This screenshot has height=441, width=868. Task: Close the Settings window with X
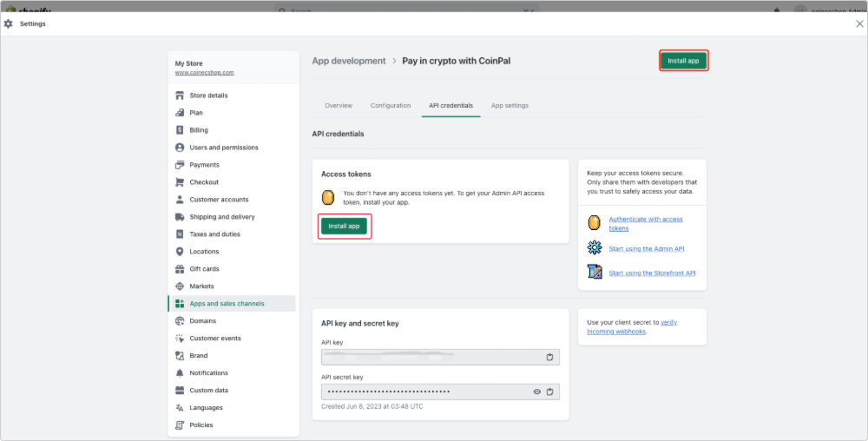click(x=859, y=23)
